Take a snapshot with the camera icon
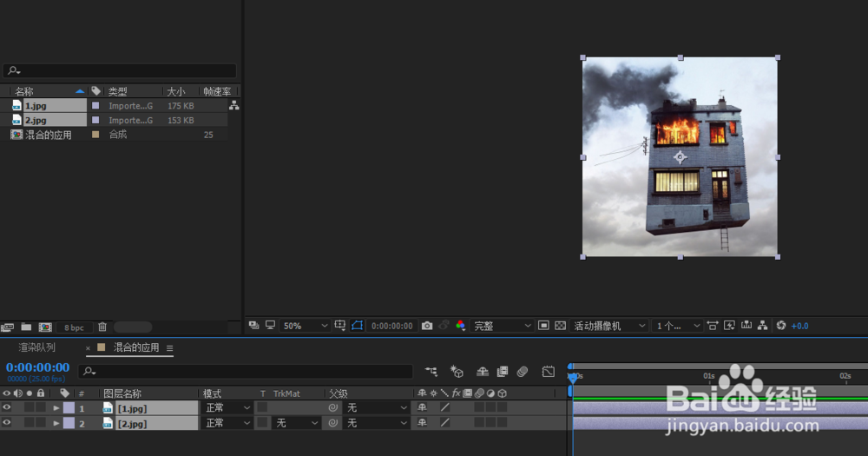Viewport: 868px width, 456px height. point(427,326)
